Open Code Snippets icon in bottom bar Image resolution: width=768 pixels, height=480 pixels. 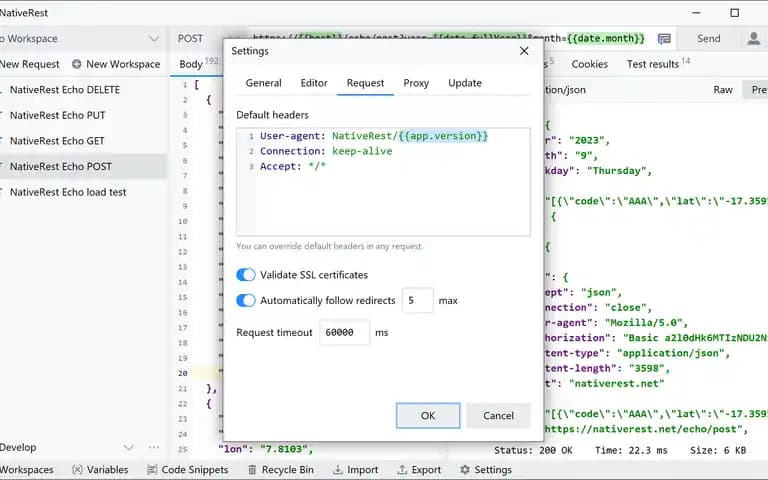[x=152, y=470]
